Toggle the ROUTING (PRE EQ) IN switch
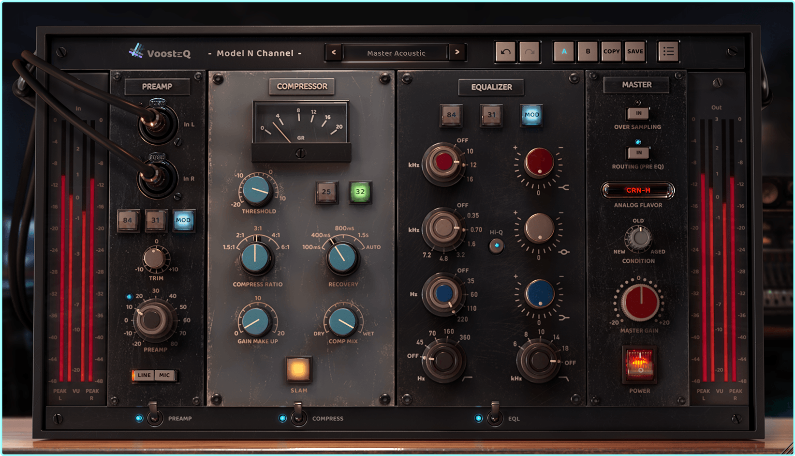The image size is (795, 456). 638,152
